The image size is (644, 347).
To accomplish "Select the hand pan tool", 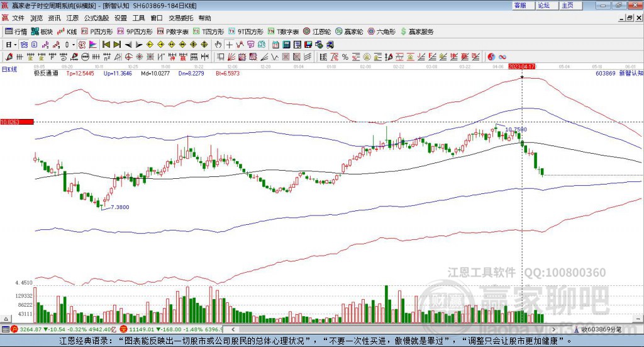I will pos(218,45).
